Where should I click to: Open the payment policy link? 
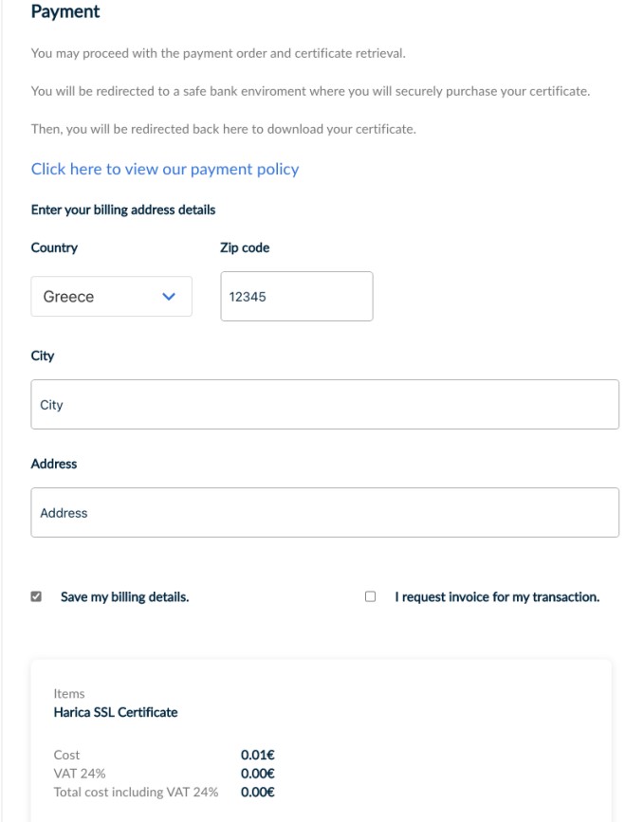pyautogui.click(x=165, y=169)
